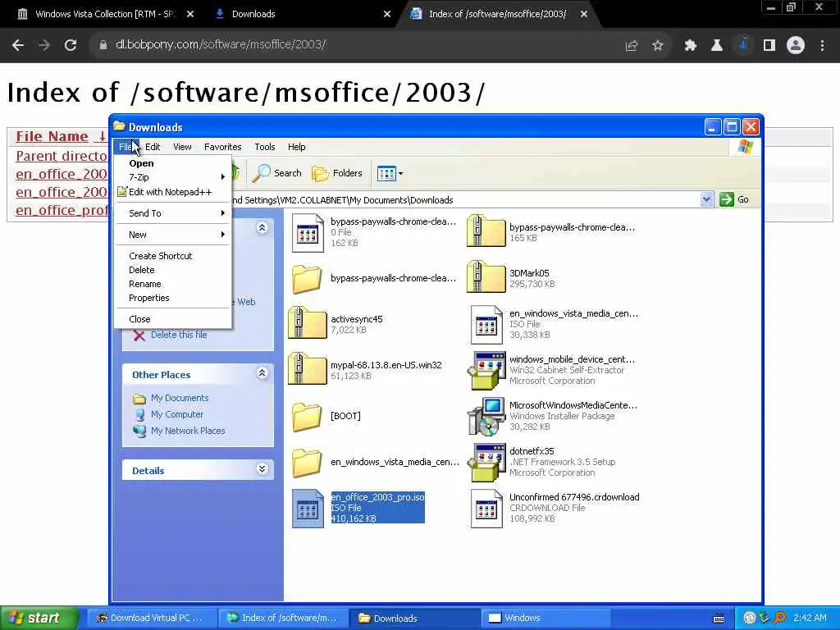The image size is (840, 630).
Task: Go to My Network Places link
Action: click(x=188, y=431)
